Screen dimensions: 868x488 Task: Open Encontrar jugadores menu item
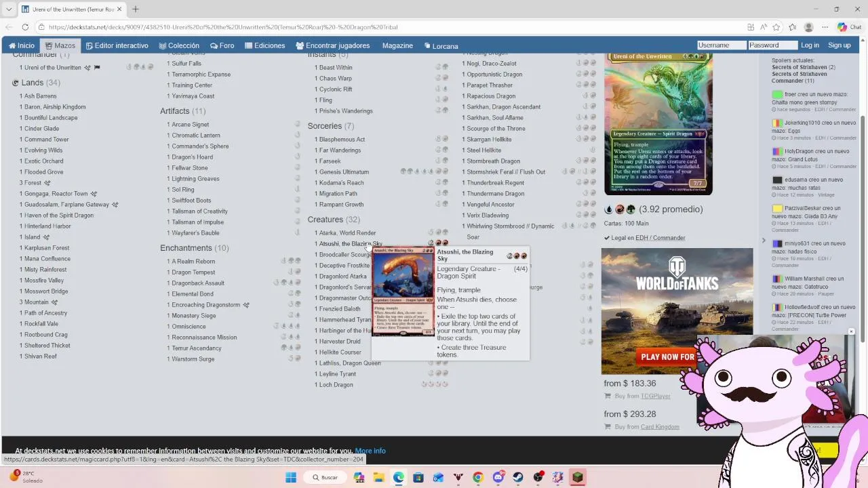(x=333, y=45)
